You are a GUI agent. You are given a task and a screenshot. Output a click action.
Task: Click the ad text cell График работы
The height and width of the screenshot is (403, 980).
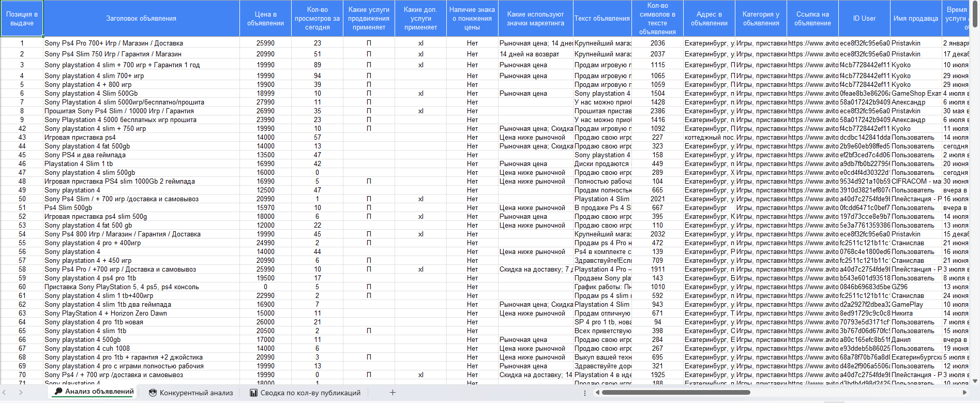tap(602, 287)
